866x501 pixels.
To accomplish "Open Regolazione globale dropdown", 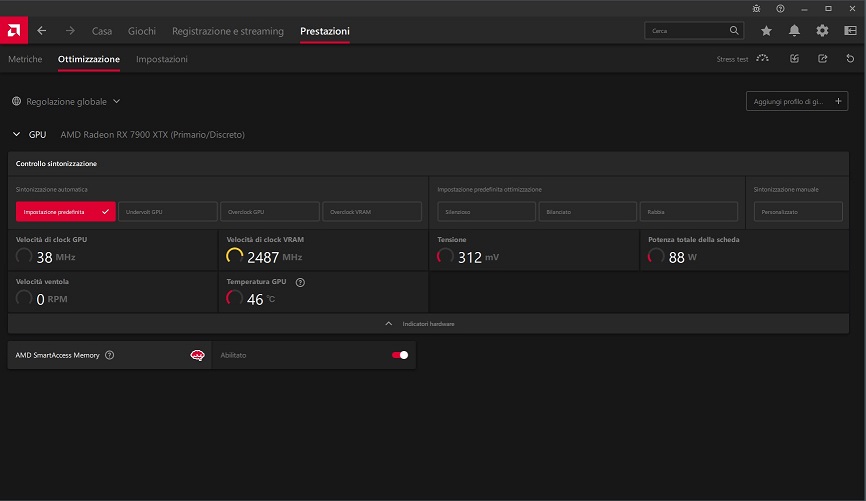I will click(x=66, y=102).
